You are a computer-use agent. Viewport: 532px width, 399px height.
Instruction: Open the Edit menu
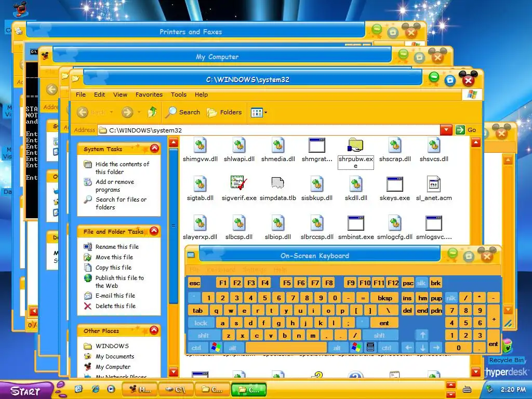[99, 95]
